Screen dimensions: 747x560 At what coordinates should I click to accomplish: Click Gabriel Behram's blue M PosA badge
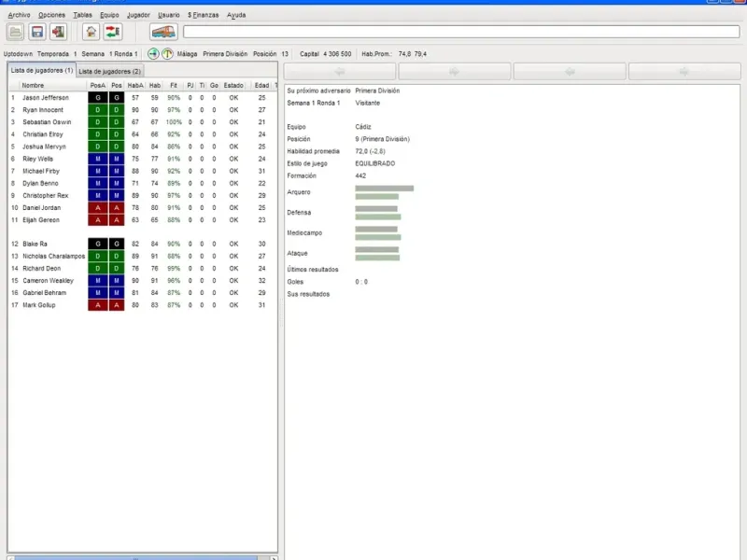tap(98, 293)
